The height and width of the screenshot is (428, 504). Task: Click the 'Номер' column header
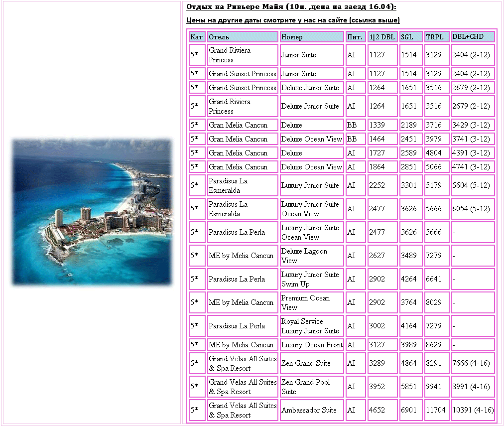pyautogui.click(x=312, y=37)
